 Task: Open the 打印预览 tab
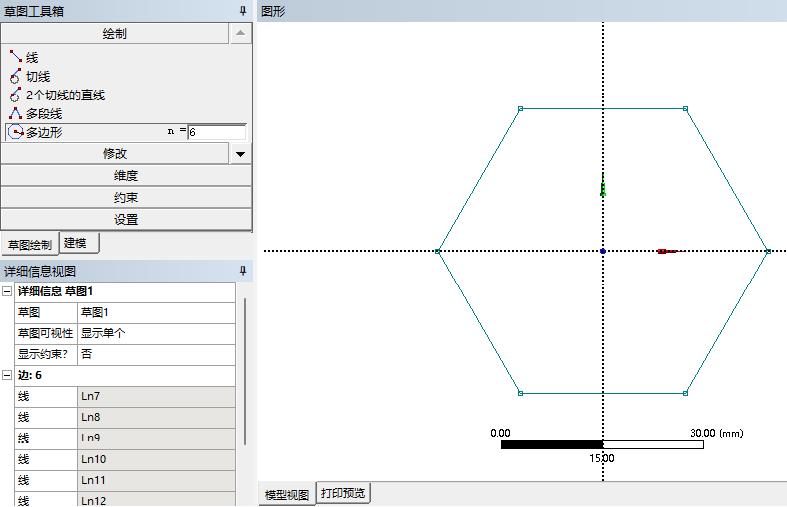(343, 493)
